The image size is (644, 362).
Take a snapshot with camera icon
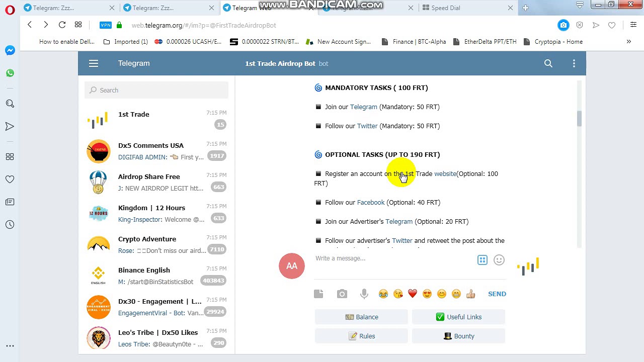pyautogui.click(x=563, y=25)
